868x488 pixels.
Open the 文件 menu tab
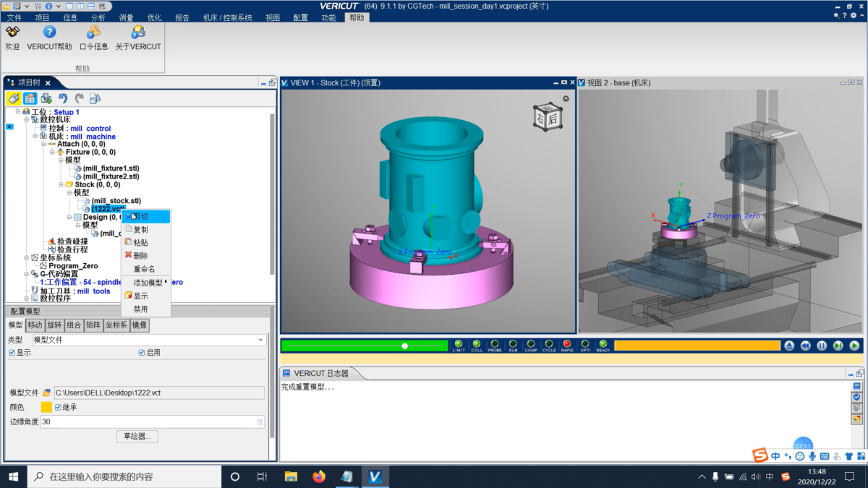14,17
